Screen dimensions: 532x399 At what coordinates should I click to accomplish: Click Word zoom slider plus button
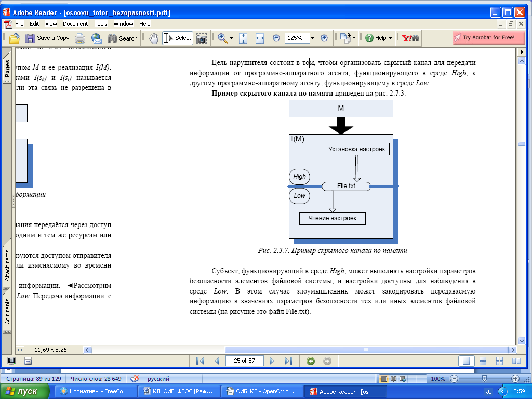point(515,379)
